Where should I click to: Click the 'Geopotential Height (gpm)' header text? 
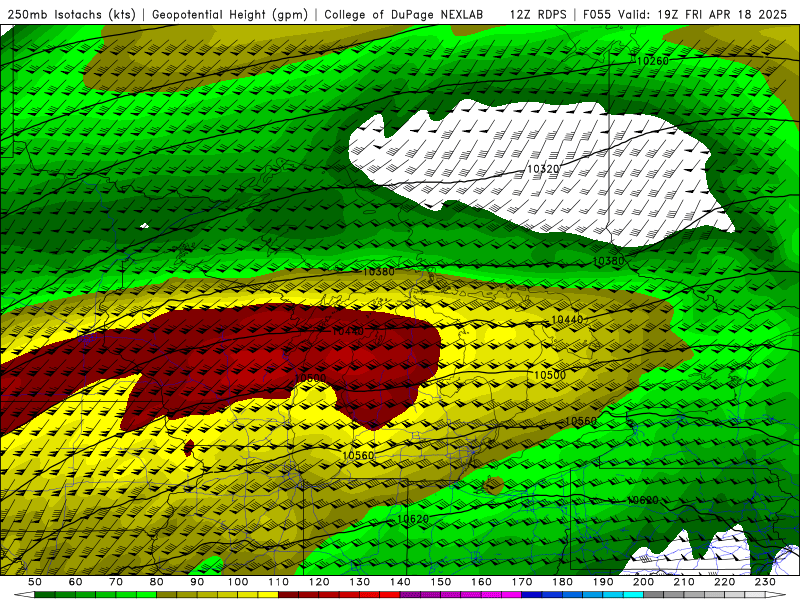tap(230, 15)
